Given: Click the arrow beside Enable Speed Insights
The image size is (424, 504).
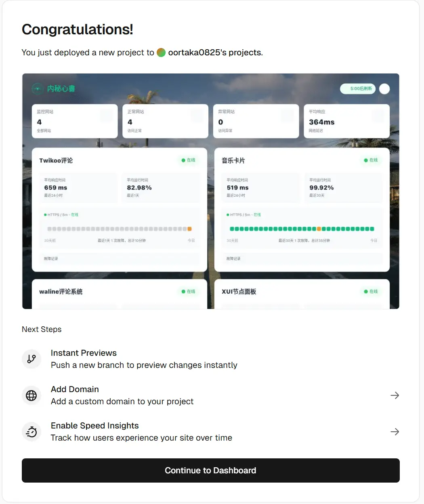Looking at the screenshot, I should coord(395,432).
